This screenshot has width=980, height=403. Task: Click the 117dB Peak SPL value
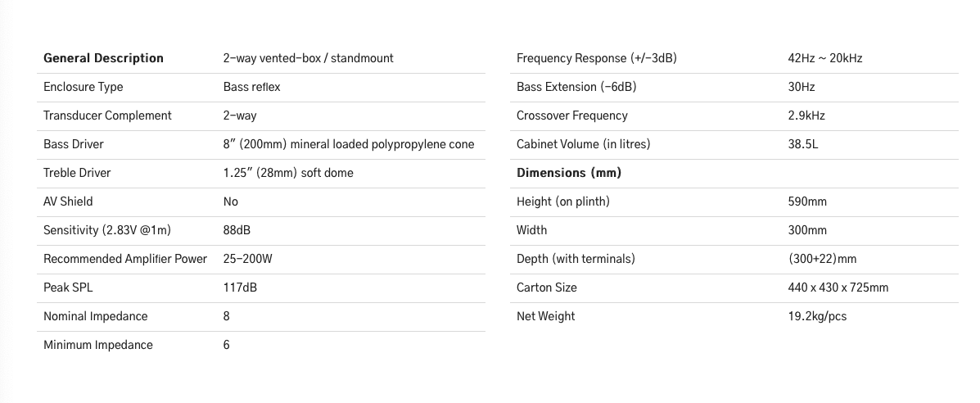coord(240,288)
